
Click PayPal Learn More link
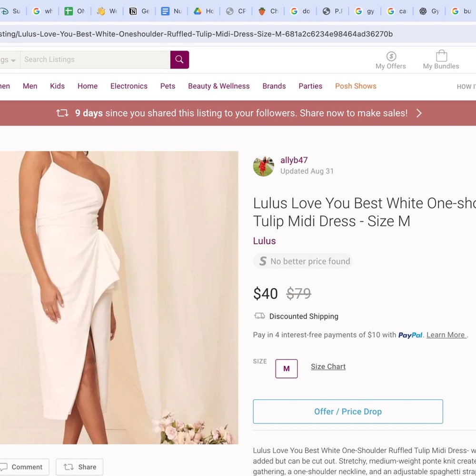(446, 335)
